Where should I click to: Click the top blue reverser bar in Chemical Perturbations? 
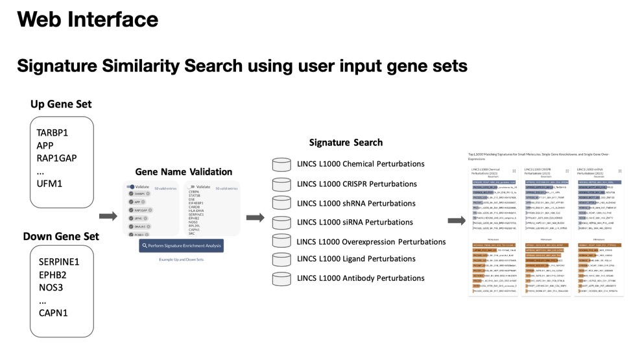point(494,182)
